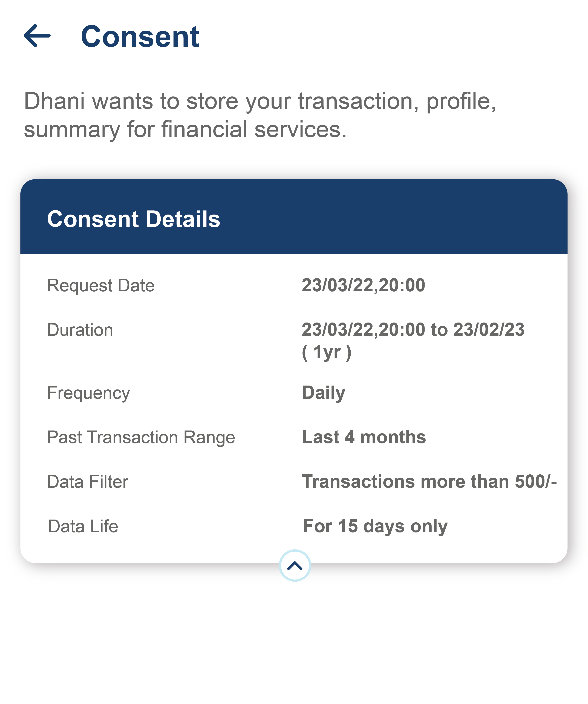Click the Data Filter label
This screenshot has width=588, height=704.
(87, 482)
